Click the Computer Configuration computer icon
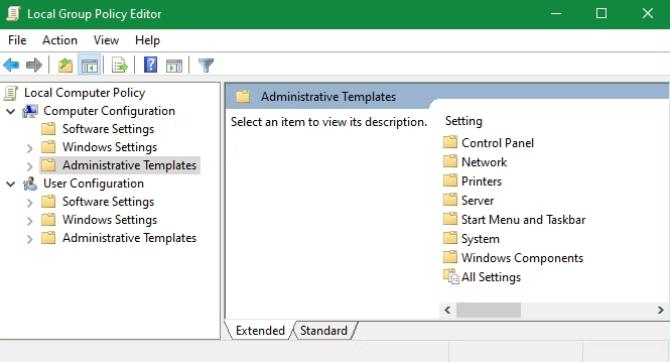 pos(30,111)
